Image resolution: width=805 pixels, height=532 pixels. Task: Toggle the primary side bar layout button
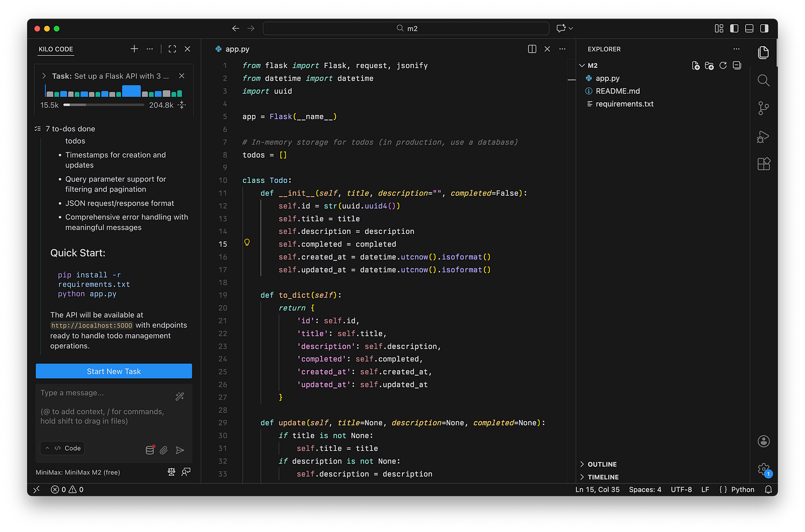tap(734, 28)
